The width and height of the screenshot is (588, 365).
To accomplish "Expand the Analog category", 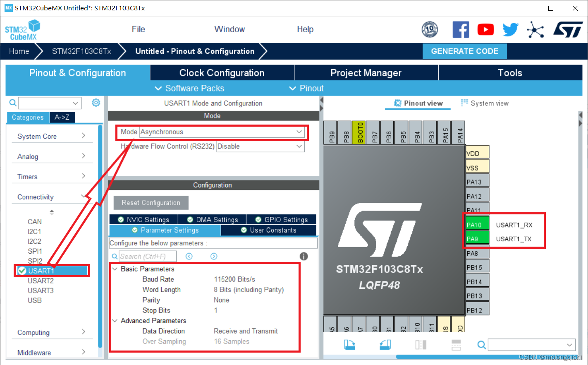I will [52, 156].
